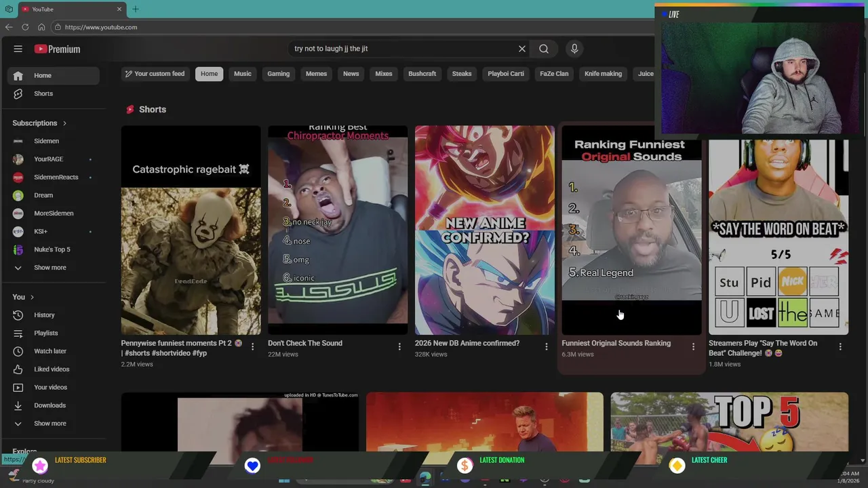
Task: Click the browser home icon
Action: [x=41, y=27]
